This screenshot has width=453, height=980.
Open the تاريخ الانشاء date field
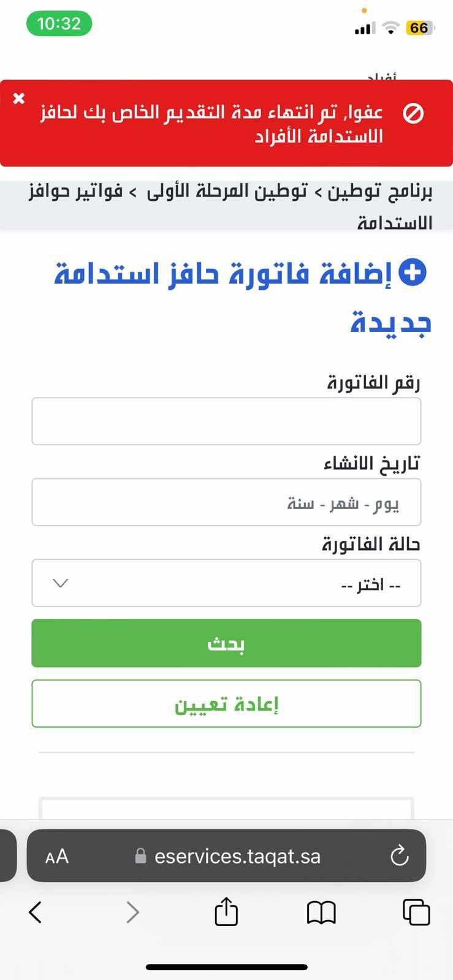point(226,502)
